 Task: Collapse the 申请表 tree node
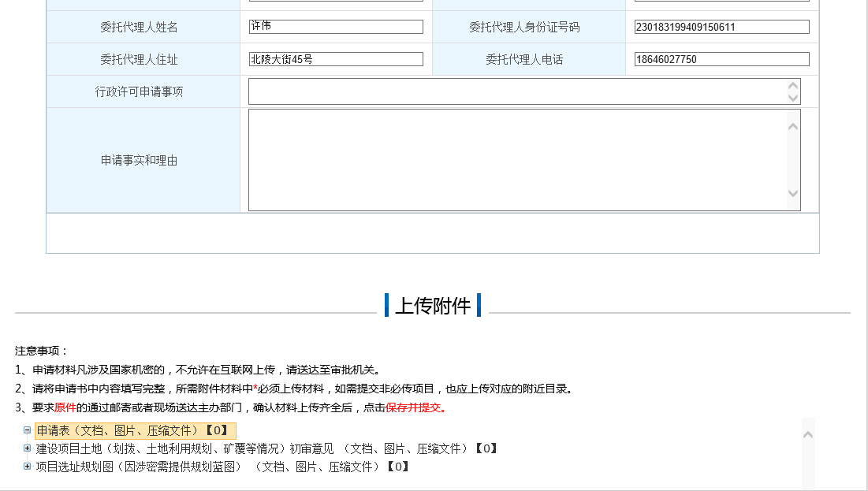coord(27,430)
